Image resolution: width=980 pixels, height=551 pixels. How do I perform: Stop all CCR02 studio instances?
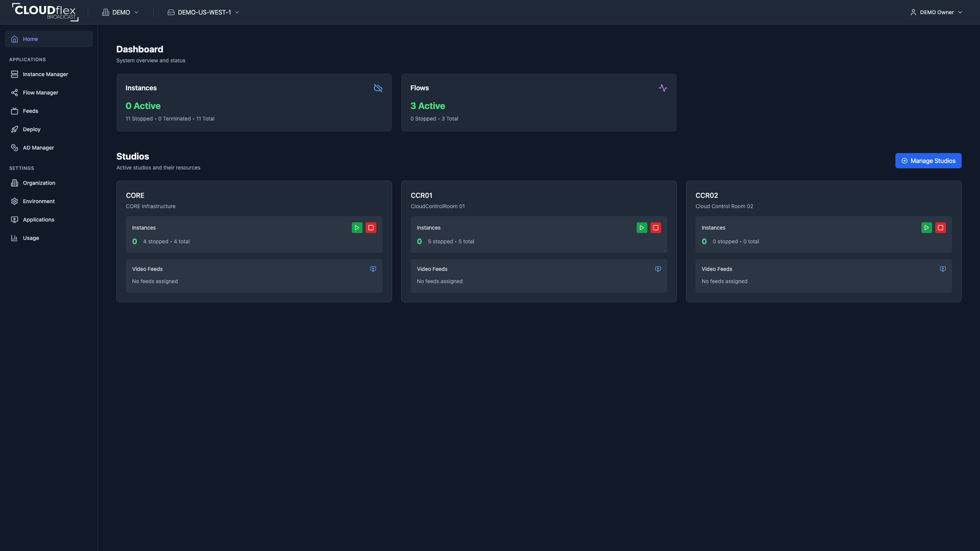click(941, 228)
